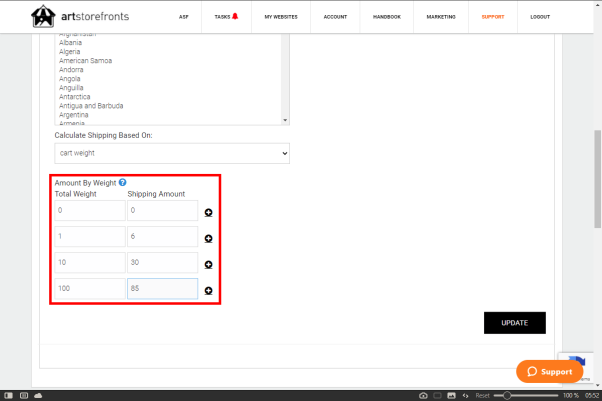Click the Logout link
Screen dimensions: 602x401
click(568, 17)
